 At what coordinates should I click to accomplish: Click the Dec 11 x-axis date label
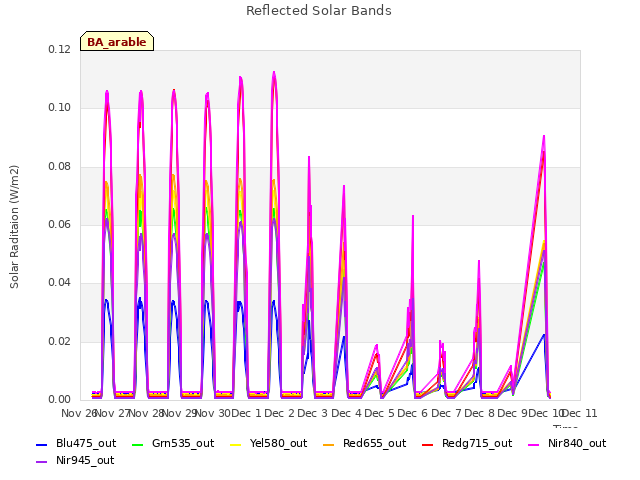580,413
